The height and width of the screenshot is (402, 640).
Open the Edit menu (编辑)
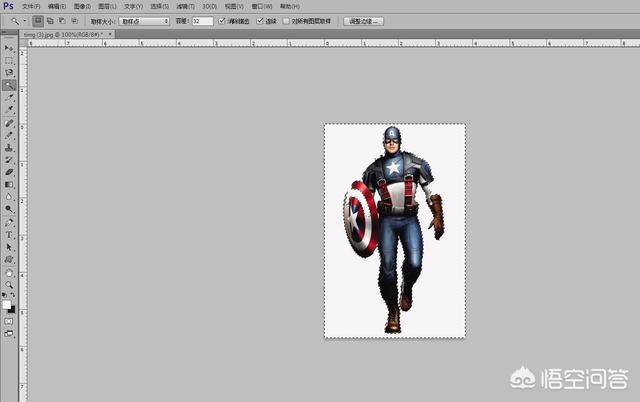coord(57,7)
